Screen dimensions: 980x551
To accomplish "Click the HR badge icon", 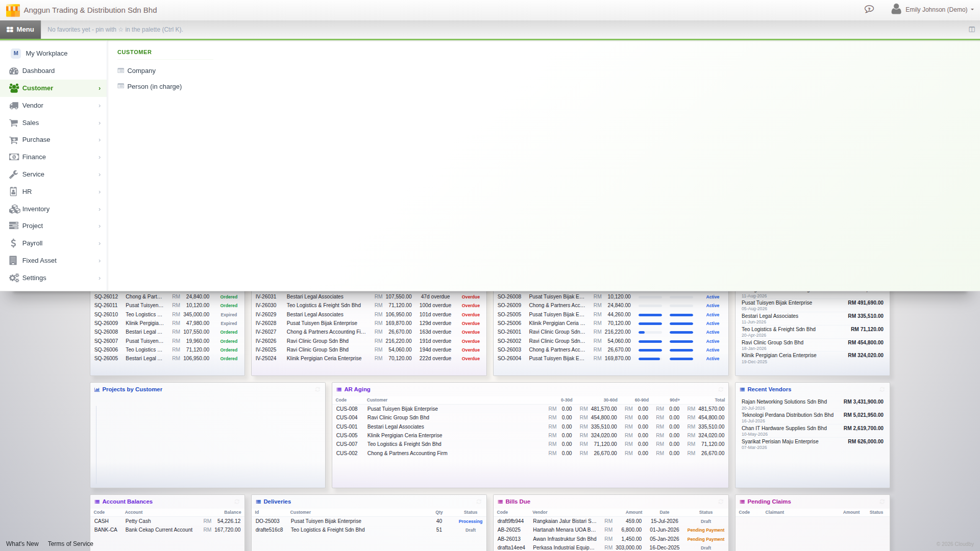I will click(x=14, y=192).
